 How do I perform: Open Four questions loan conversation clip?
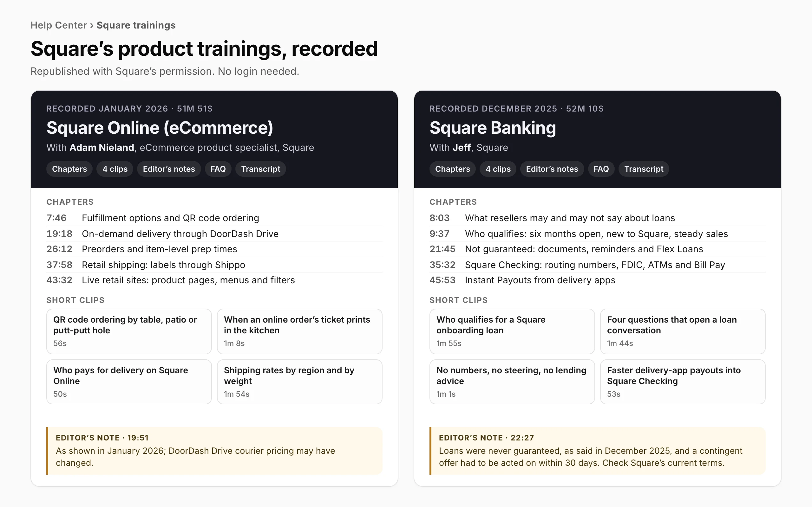tap(683, 331)
